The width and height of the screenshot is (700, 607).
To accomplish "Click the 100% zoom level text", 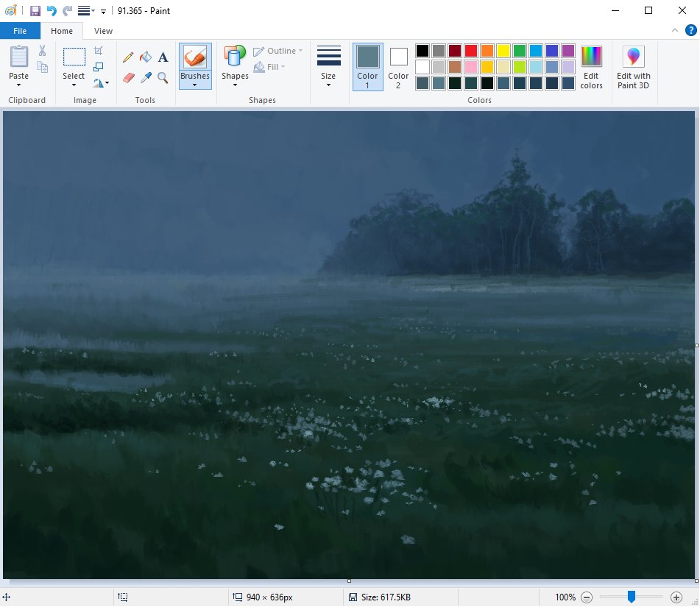I will pos(565,597).
